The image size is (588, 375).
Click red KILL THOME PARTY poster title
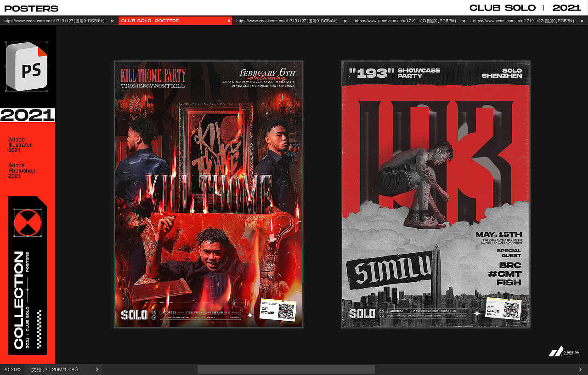tap(153, 75)
